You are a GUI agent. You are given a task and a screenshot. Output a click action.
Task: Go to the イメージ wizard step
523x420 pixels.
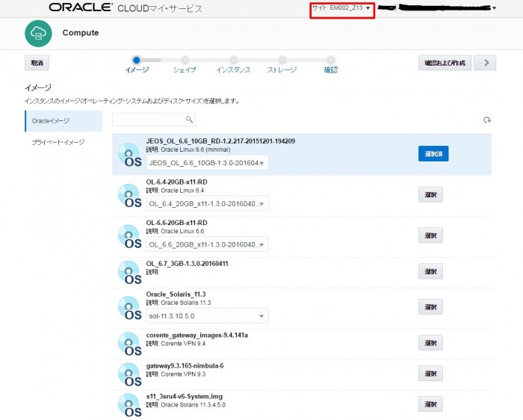click(x=137, y=70)
